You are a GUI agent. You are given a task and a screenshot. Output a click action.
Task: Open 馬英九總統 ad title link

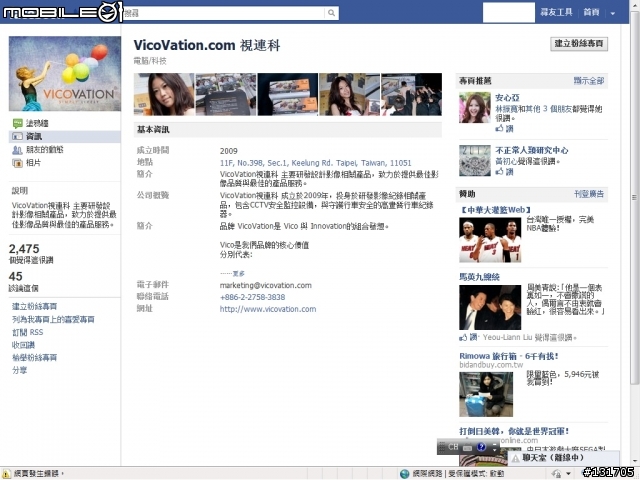tap(480, 277)
